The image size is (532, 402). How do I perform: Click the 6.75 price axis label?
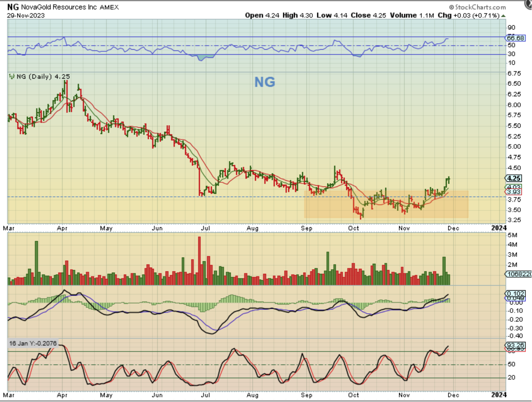[514, 73]
